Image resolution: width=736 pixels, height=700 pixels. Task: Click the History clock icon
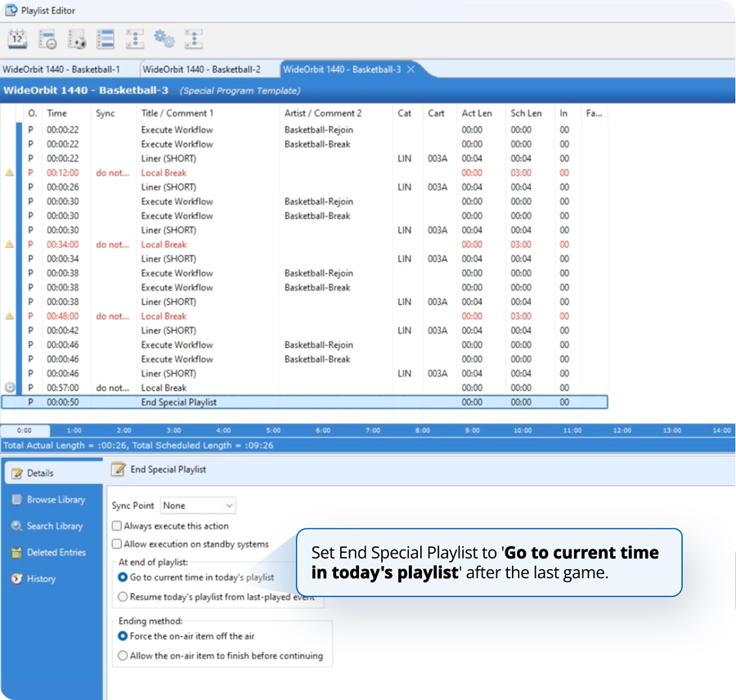pos(17,579)
